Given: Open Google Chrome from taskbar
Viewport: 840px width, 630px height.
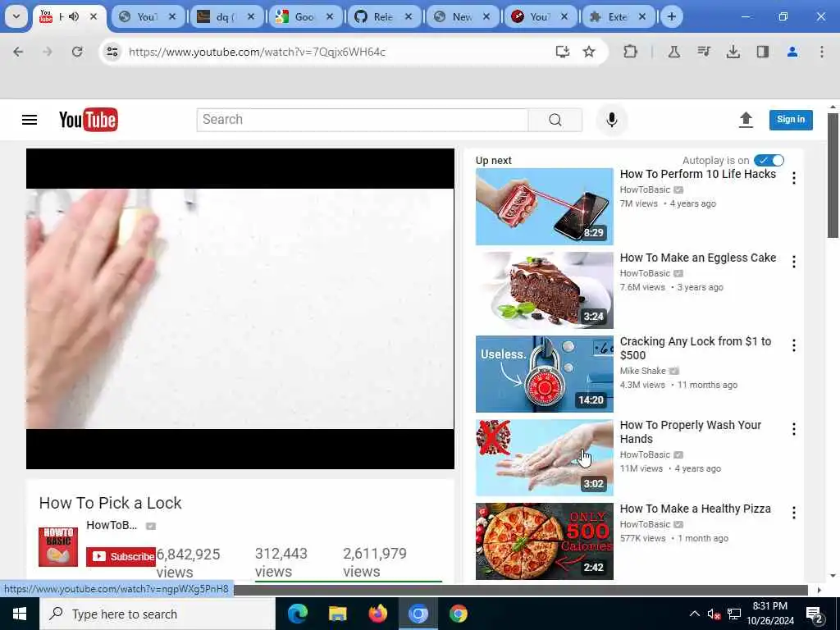Looking at the screenshot, I should coord(458,614).
